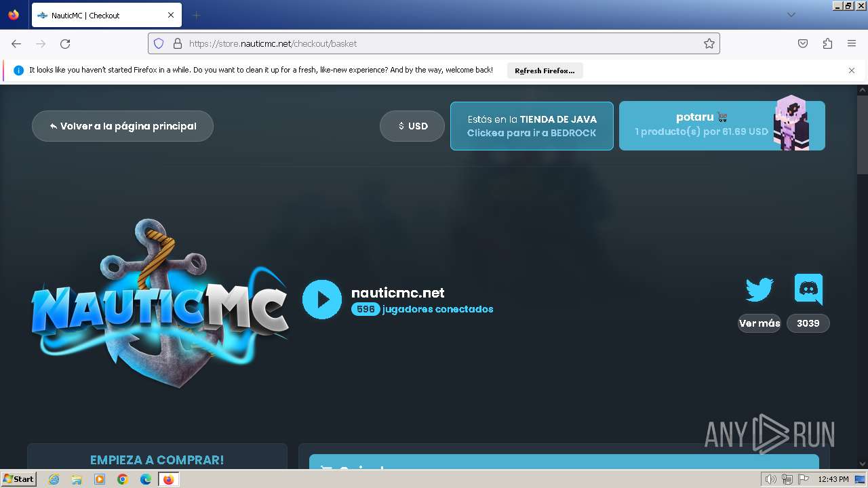Open the Twitter bird icon
Image resolution: width=868 pixels, height=488 pixels.
[759, 289]
